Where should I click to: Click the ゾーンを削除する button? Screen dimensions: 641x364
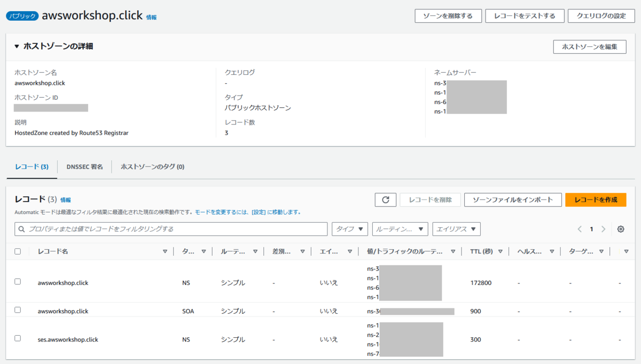tap(448, 16)
